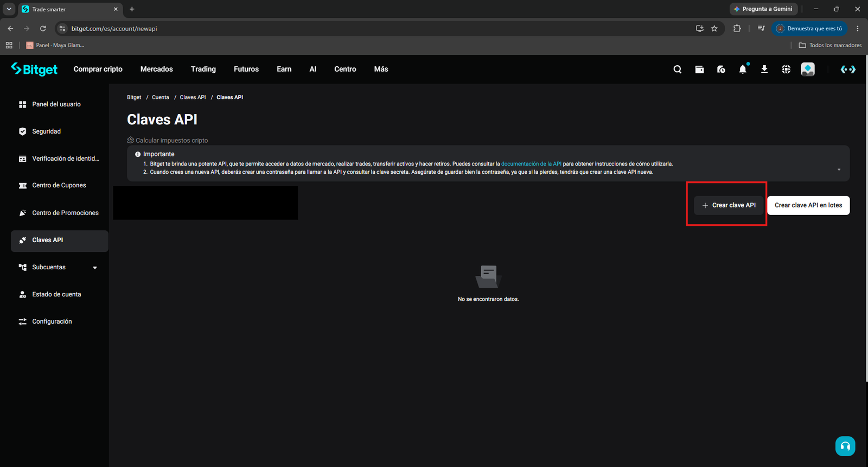
Task: Open the Centro menu
Action: (x=346, y=70)
